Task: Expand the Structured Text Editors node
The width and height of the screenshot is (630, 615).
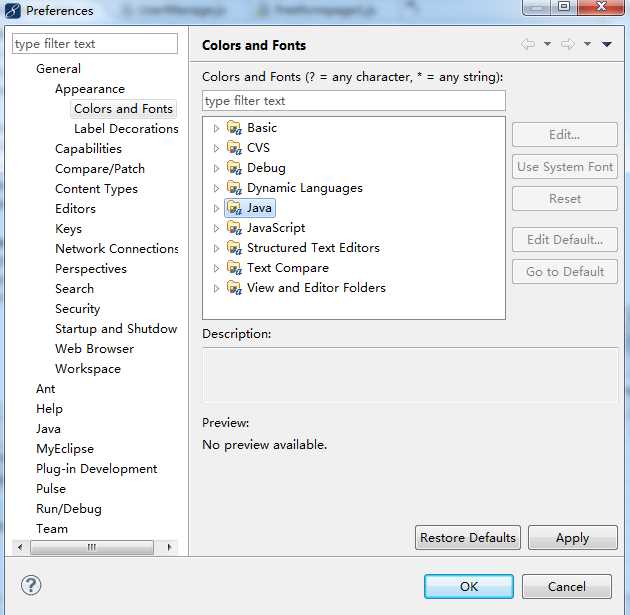Action: pyautogui.click(x=217, y=248)
